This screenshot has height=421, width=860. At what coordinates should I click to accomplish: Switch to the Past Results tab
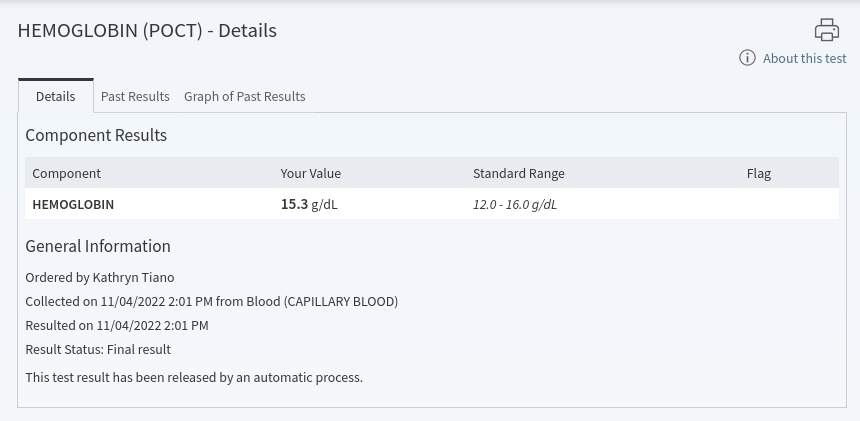click(135, 96)
